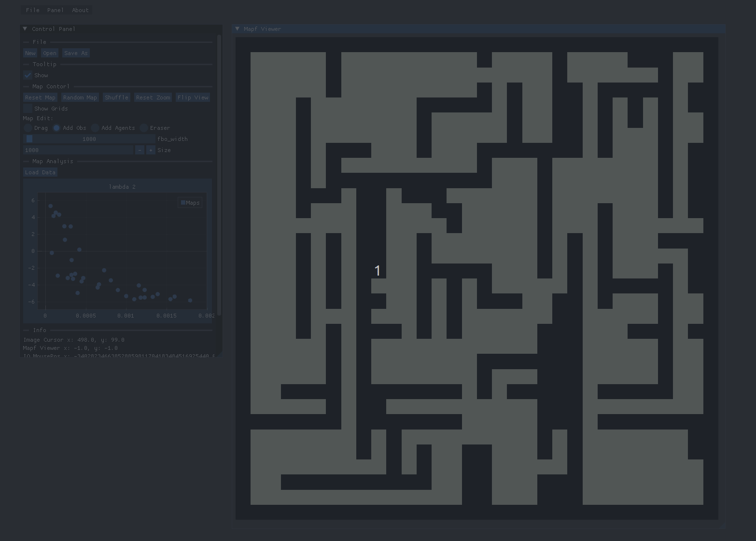Click the Control Panel title bar
Screen dimensions: 756x541
tap(121, 29)
